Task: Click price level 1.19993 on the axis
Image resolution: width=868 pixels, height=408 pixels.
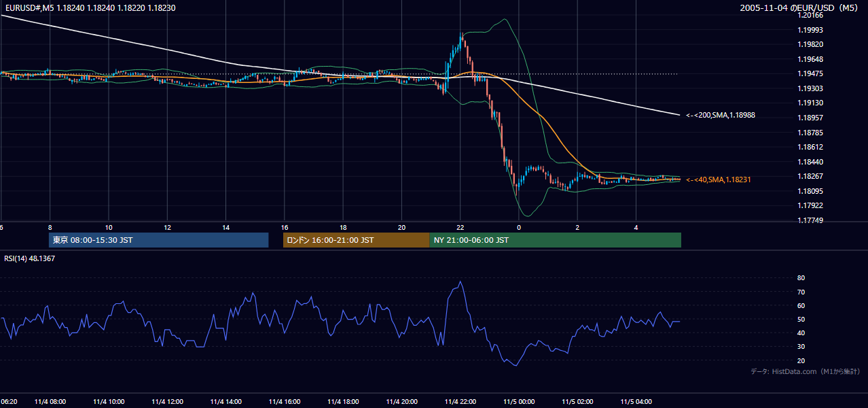Action: (x=810, y=30)
